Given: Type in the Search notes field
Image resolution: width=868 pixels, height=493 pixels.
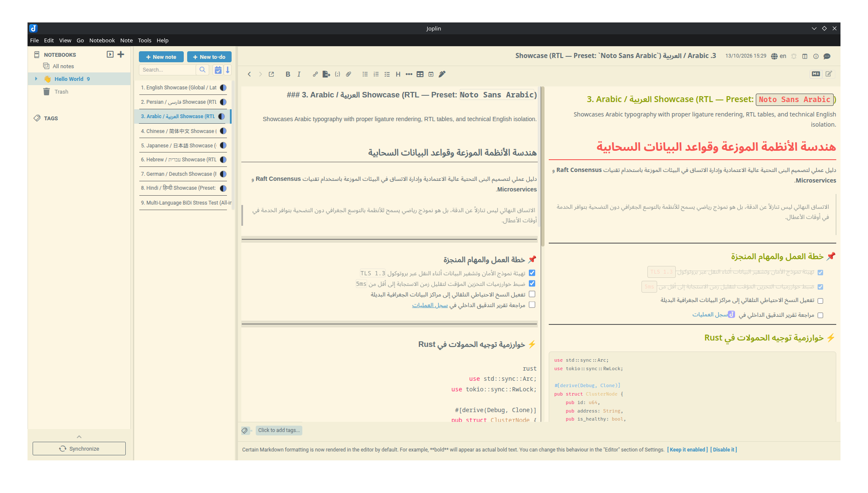Looking at the screenshot, I should [168, 70].
